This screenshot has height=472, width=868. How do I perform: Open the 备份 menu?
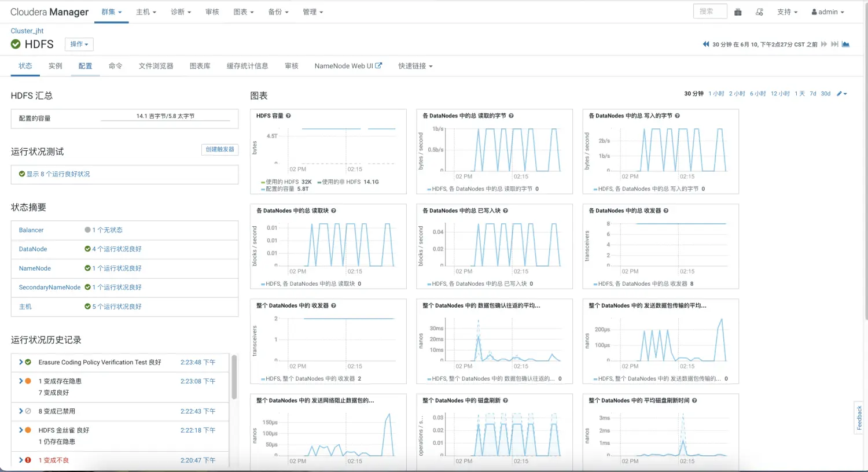tap(278, 12)
